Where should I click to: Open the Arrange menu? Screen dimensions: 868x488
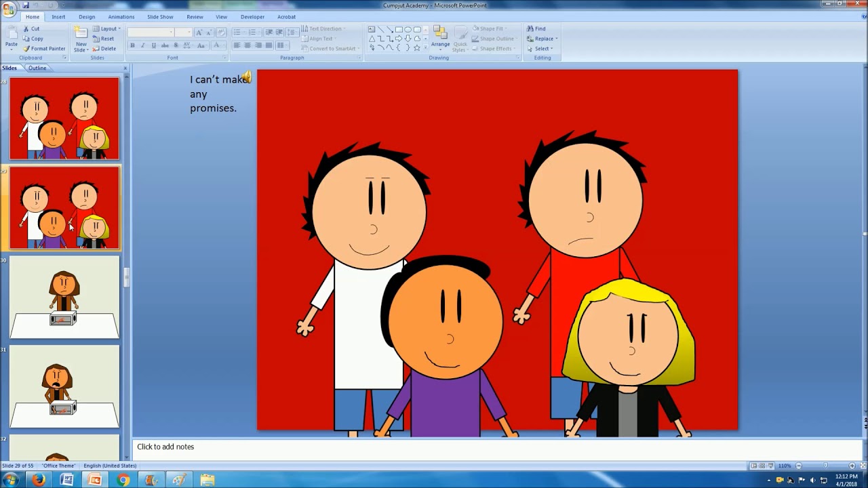point(440,38)
